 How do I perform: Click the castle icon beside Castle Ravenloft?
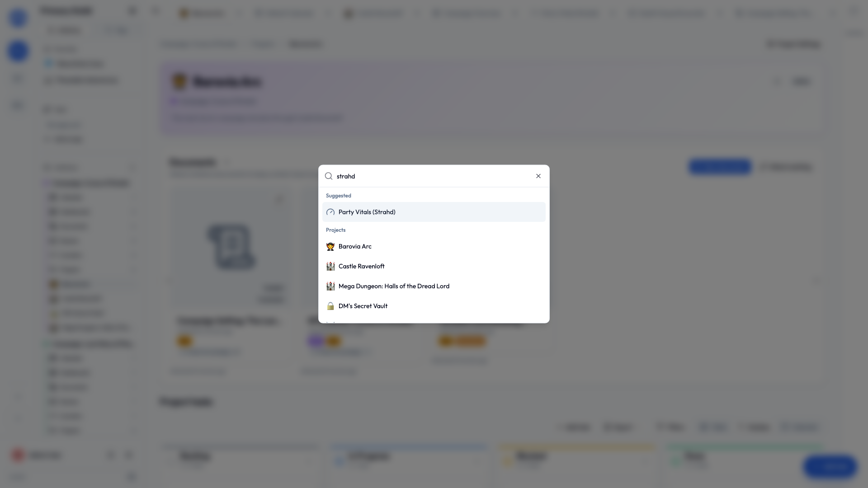click(330, 266)
